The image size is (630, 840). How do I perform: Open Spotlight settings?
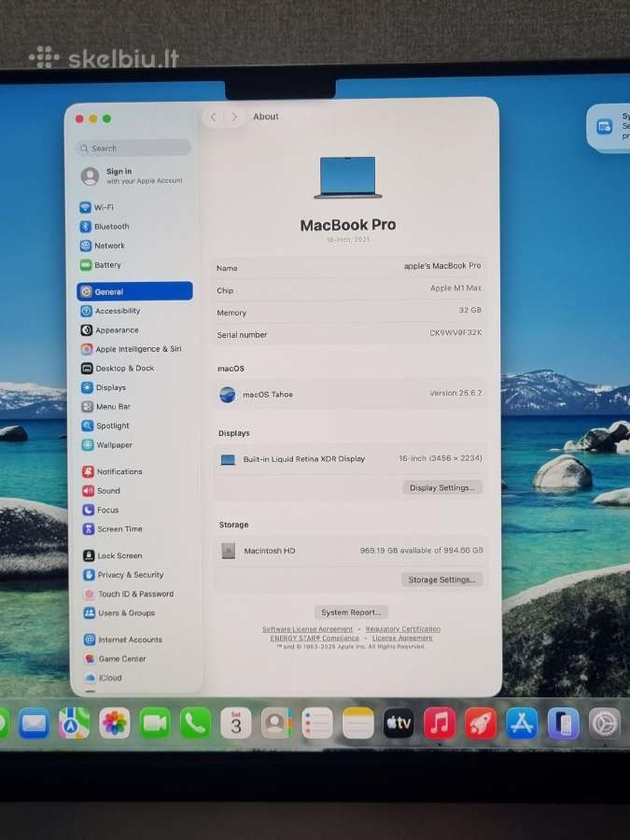[x=105, y=426]
